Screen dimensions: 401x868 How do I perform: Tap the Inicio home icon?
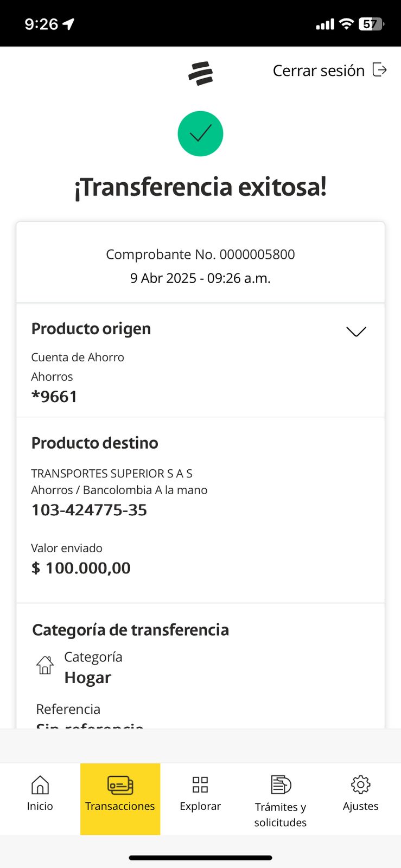point(40,784)
